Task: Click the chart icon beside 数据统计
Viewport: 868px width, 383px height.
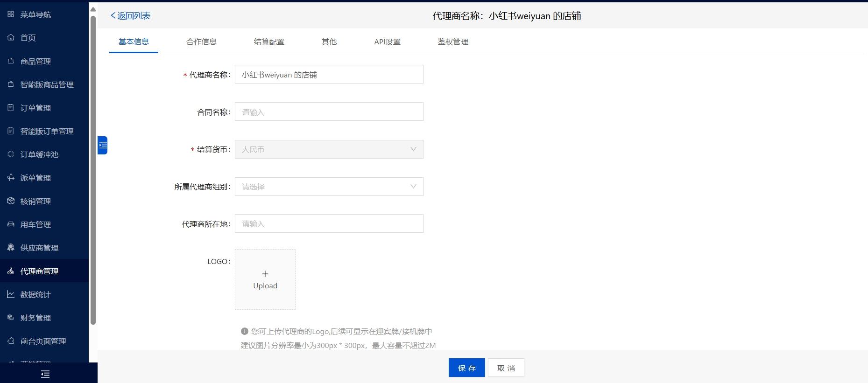Action: pos(11,294)
